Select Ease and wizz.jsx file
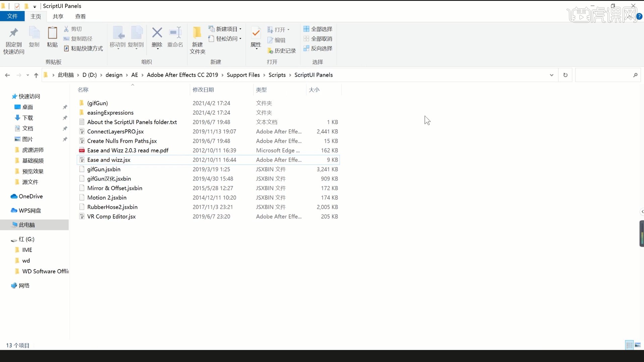 click(x=208, y=160)
